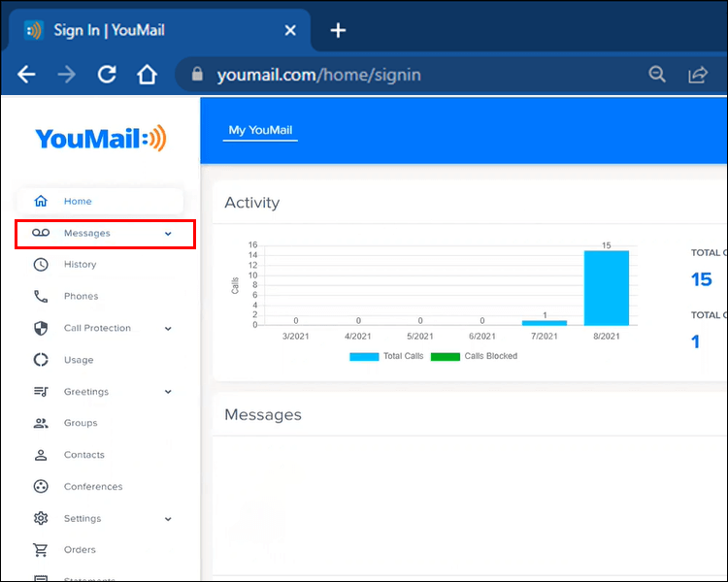
Task: Click the Greetings playlist icon
Action: pos(41,392)
